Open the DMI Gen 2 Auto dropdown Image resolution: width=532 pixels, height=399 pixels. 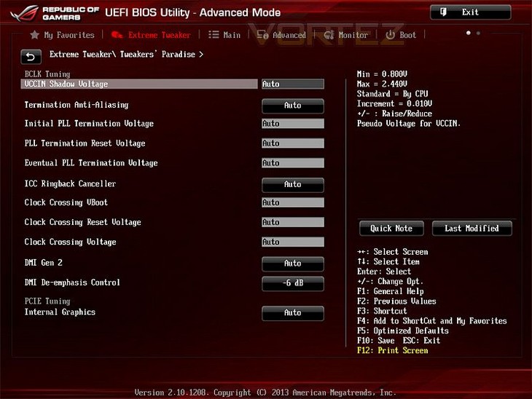292,264
